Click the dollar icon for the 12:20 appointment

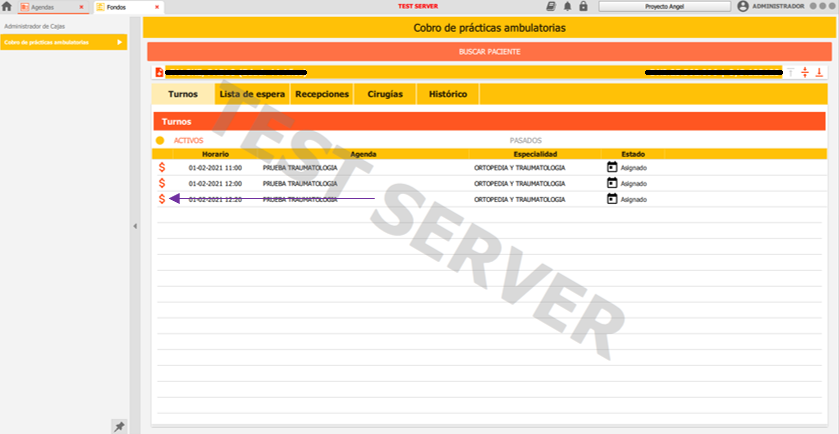tap(162, 199)
